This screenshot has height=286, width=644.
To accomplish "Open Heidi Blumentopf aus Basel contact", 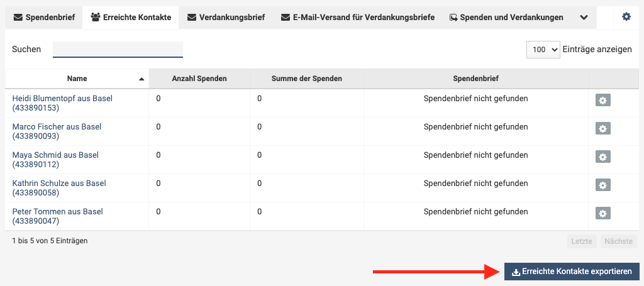I will coord(62,99).
